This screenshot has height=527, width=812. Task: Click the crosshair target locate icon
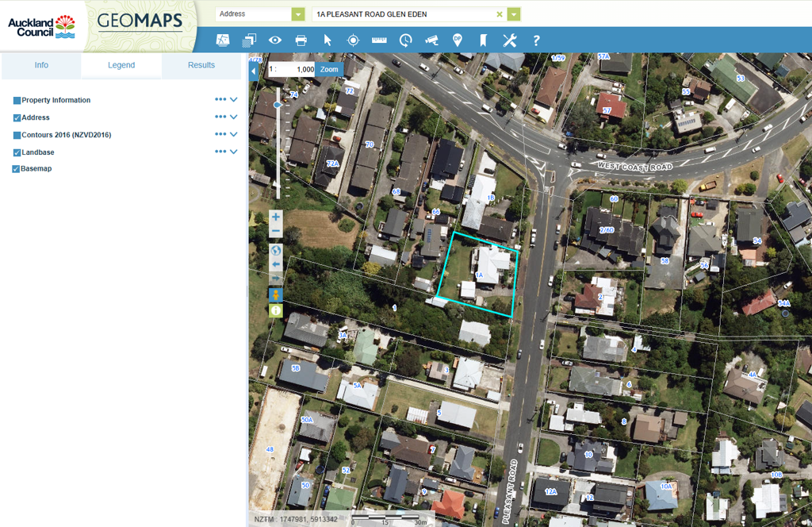(354, 40)
